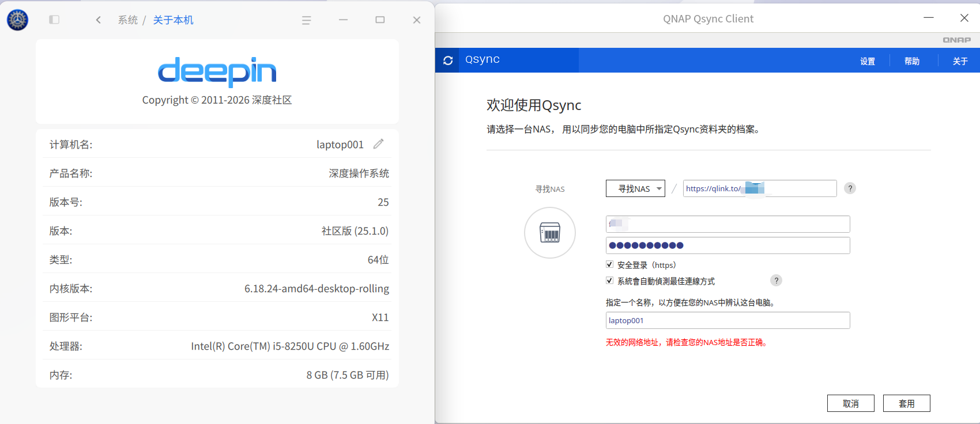Click the Qsync refresh arrows icon

point(448,60)
